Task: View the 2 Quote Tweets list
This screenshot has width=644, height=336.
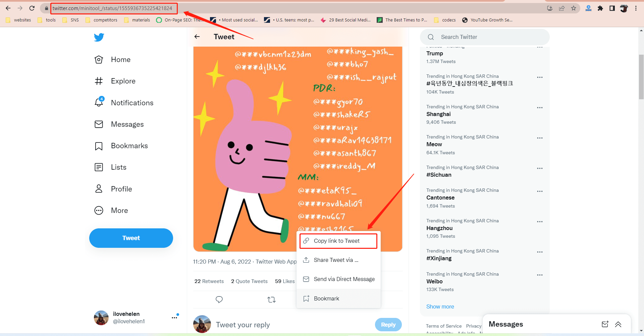Action: pyautogui.click(x=249, y=281)
